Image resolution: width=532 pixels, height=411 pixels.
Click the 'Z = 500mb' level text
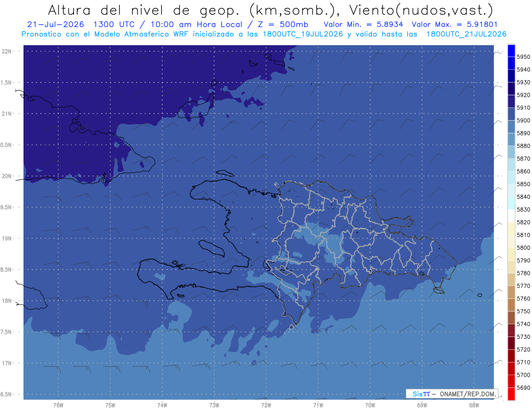[282, 24]
